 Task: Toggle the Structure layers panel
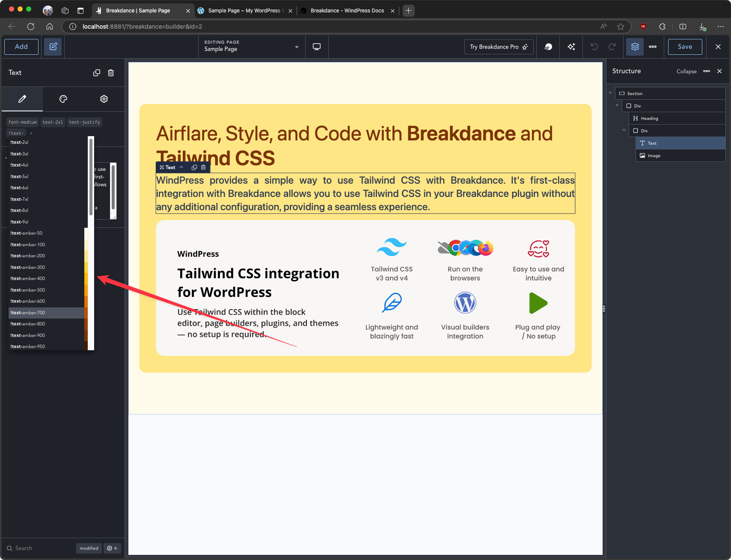[635, 47]
